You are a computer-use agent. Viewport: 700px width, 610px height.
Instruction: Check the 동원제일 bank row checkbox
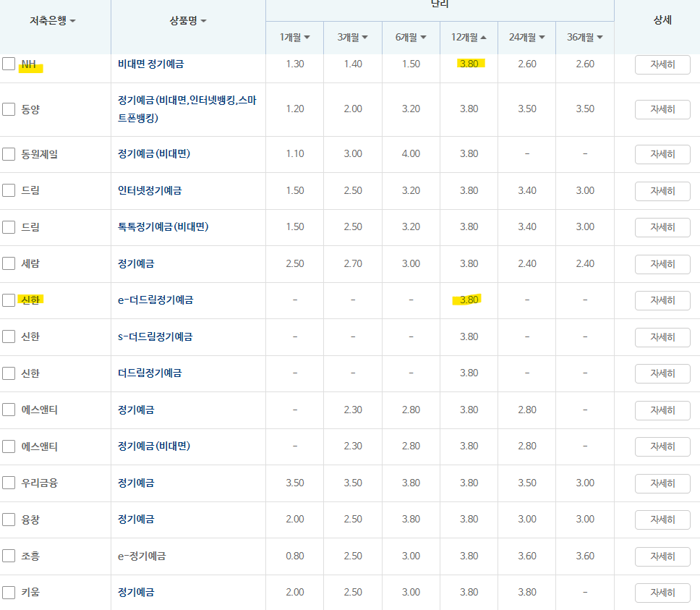9,154
